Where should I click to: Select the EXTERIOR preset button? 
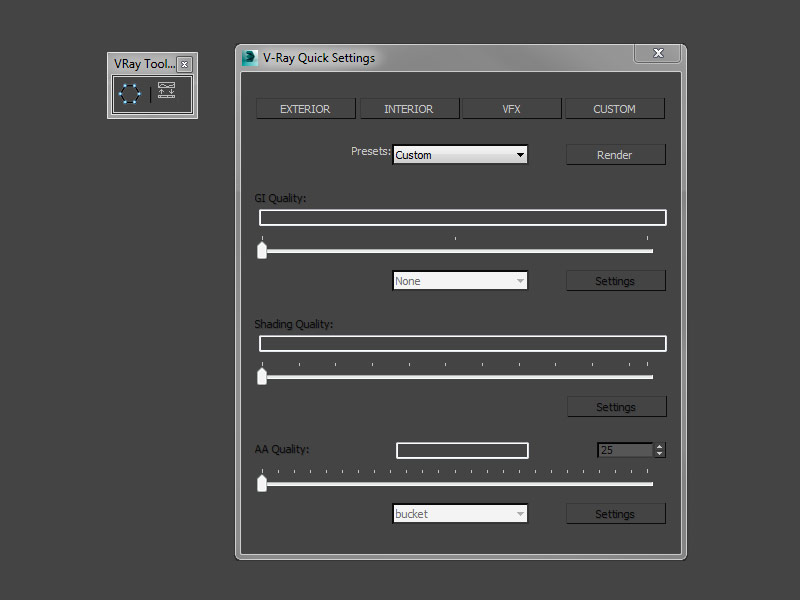[305, 109]
